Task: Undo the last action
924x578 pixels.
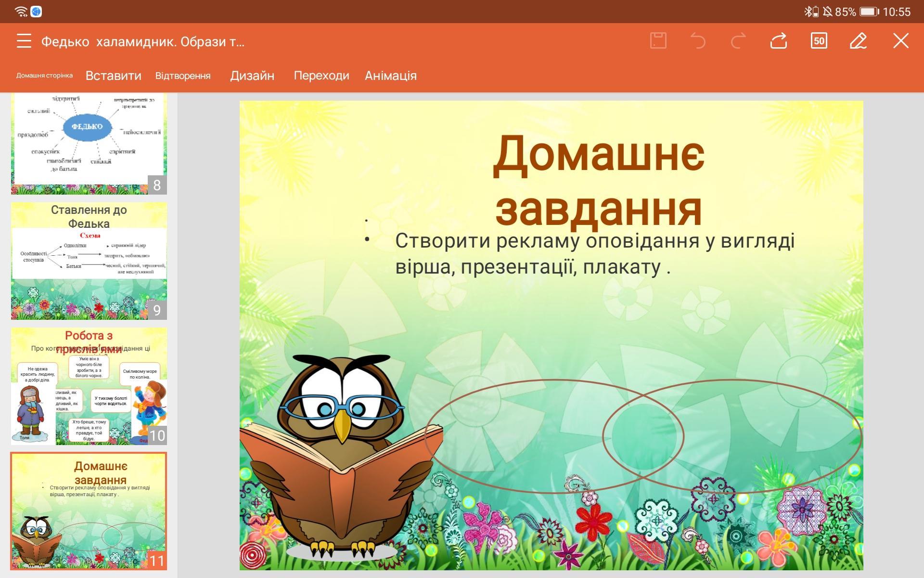Action: click(x=698, y=41)
